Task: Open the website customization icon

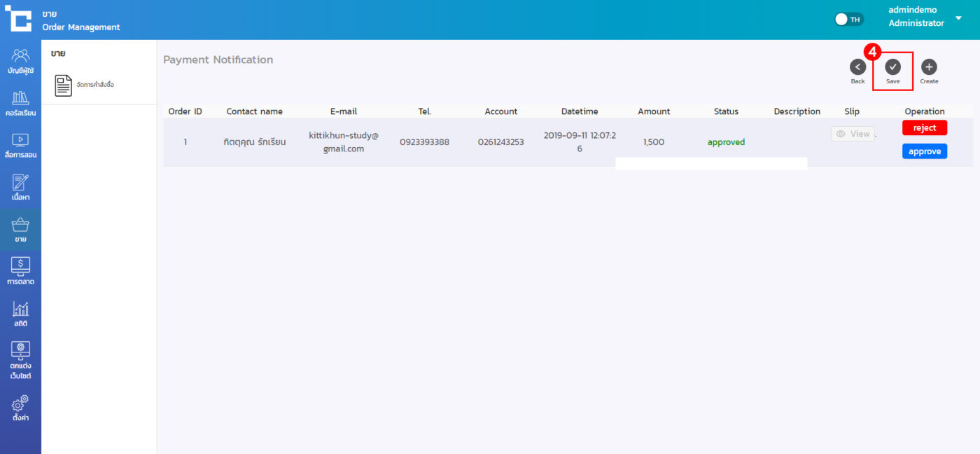Action: 20,349
